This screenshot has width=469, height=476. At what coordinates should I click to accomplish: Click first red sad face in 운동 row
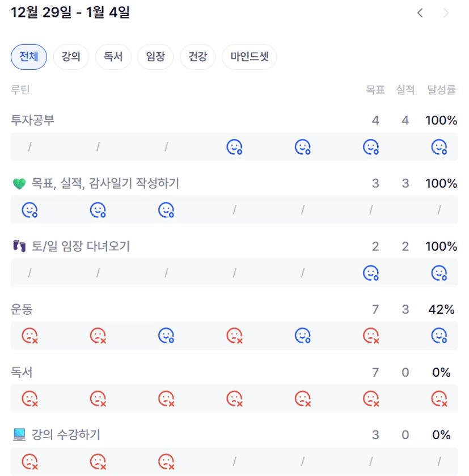pyautogui.click(x=29, y=336)
